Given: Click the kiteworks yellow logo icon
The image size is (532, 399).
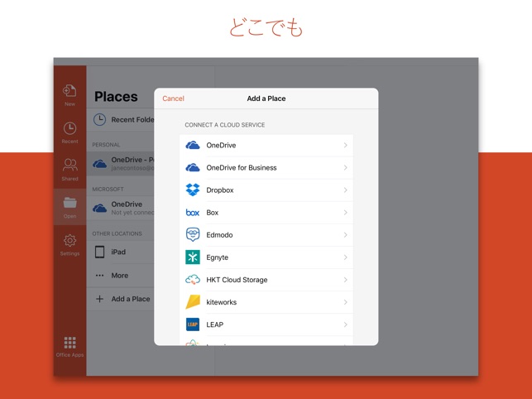Looking at the screenshot, I should [x=193, y=302].
